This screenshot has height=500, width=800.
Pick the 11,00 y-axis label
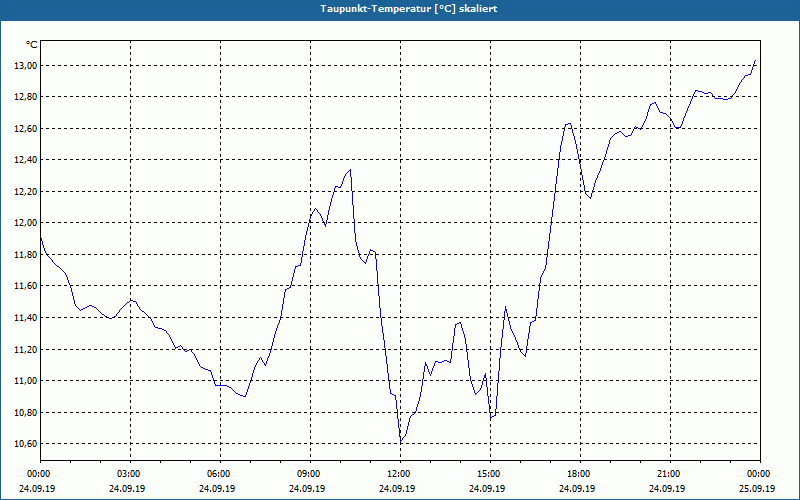click(25, 381)
